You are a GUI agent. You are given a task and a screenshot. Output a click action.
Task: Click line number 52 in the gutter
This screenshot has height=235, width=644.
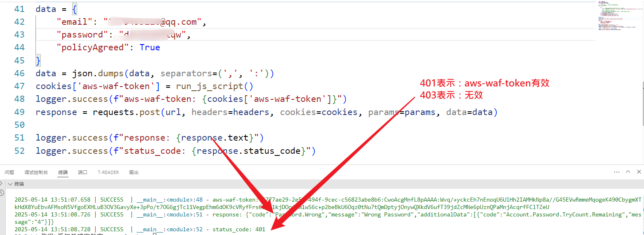(x=19, y=150)
